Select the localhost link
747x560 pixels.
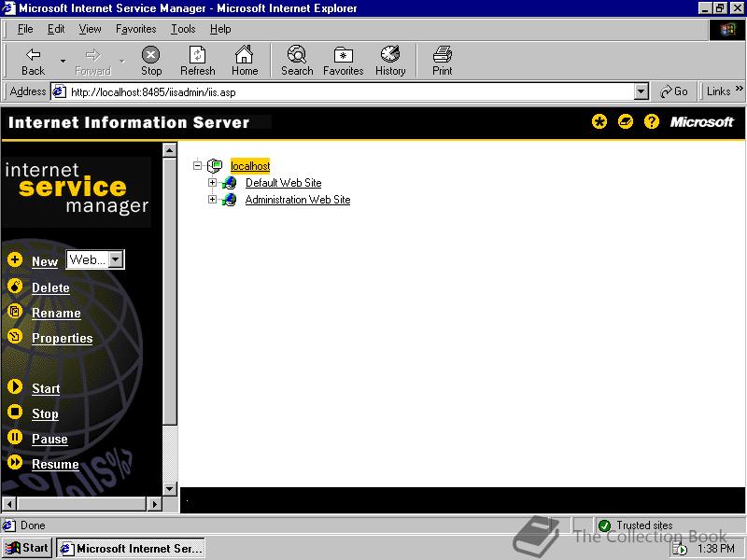click(250, 166)
